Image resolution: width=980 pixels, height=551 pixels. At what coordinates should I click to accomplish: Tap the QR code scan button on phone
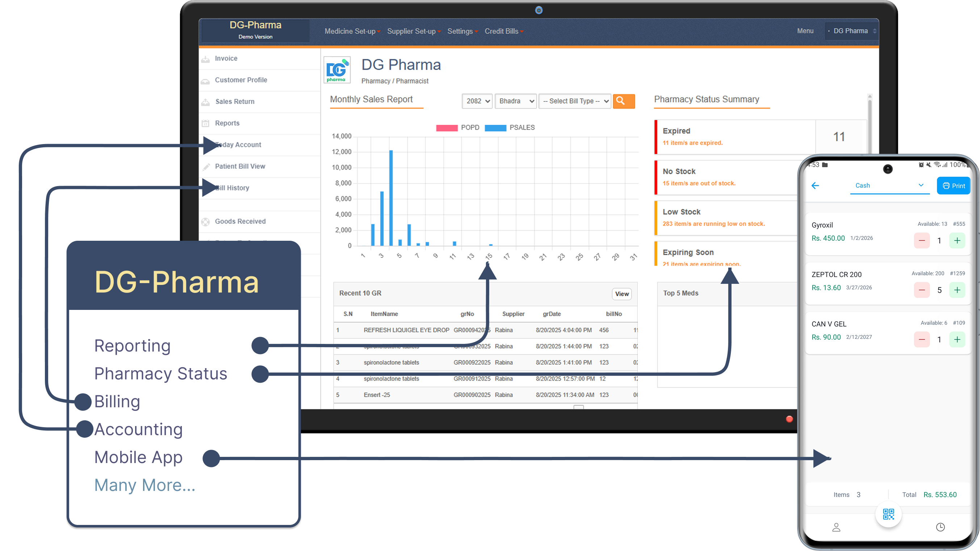point(888,514)
